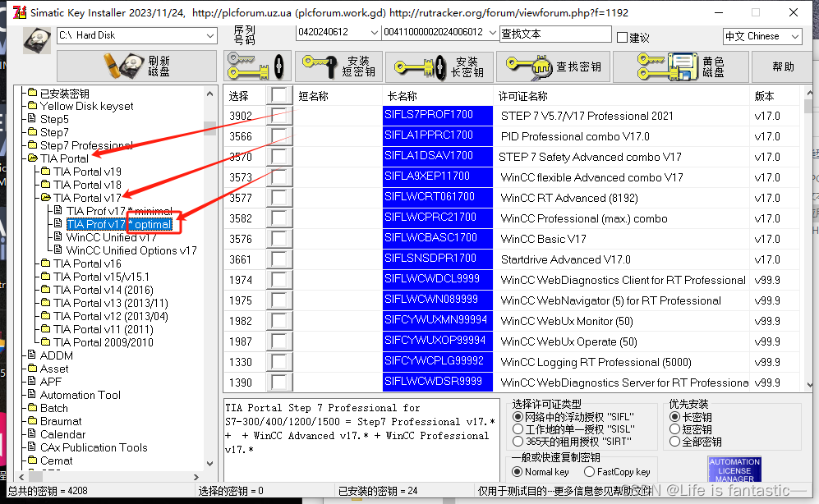
Task: Open the 已安装密钥 tree item
Action: click(64, 93)
